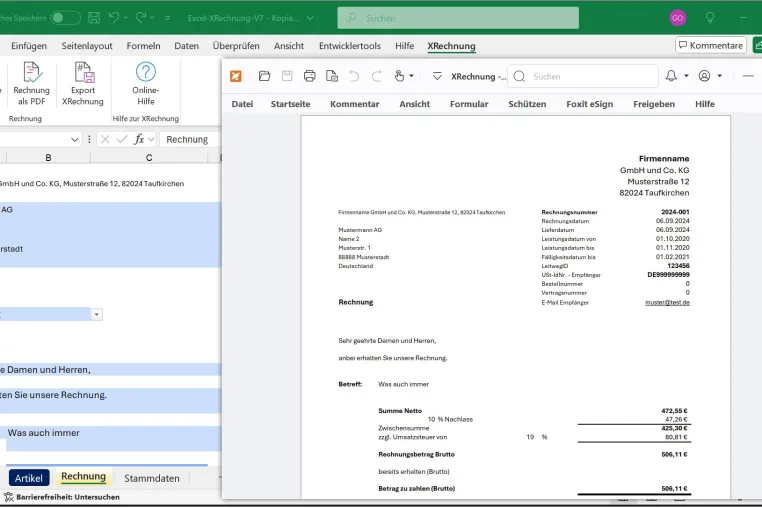Open the Ansicht tab in Excel
This screenshot has height=508, width=762.
(289, 46)
